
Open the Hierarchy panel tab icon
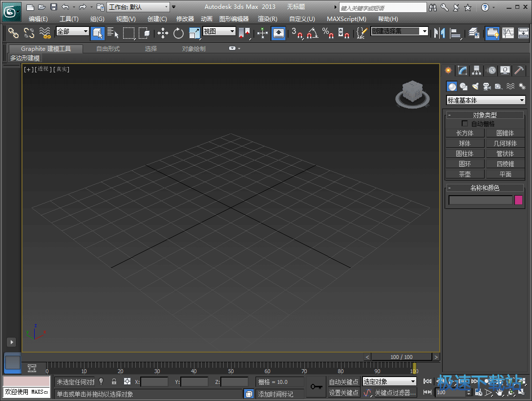477,70
